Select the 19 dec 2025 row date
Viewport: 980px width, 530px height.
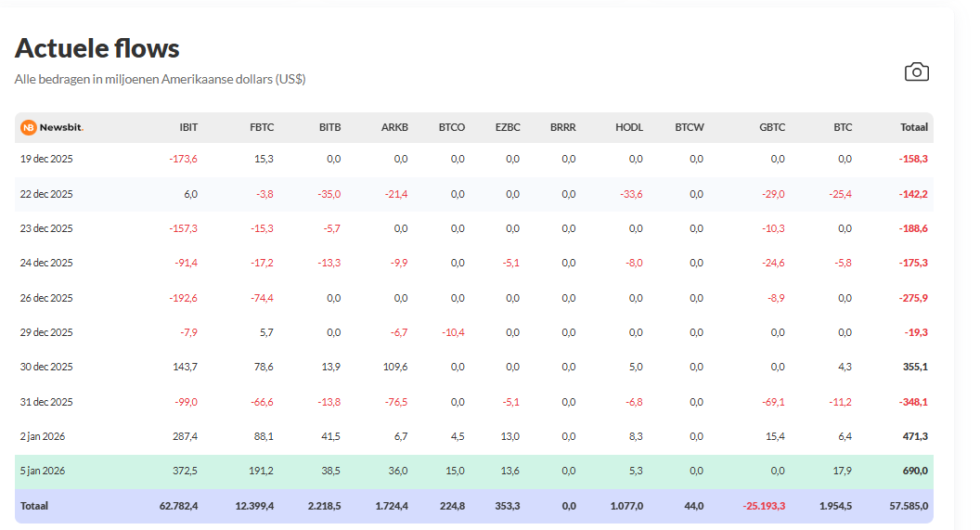coord(46,159)
